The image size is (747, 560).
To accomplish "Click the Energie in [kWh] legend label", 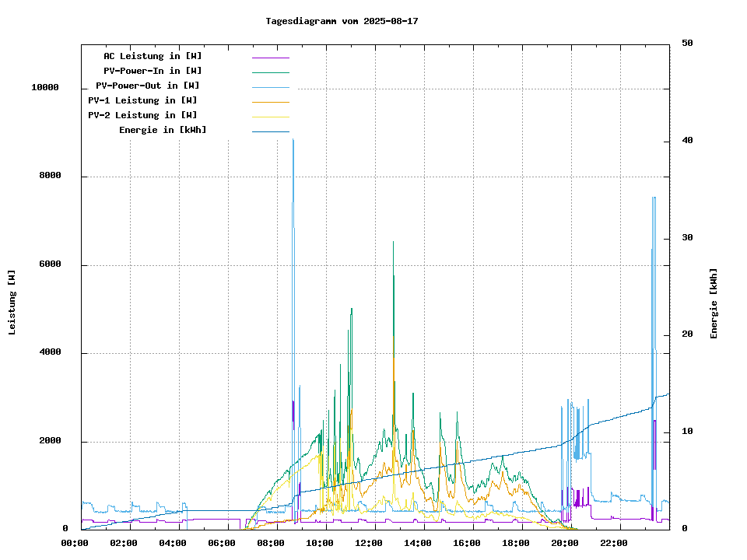I will tap(163, 130).
